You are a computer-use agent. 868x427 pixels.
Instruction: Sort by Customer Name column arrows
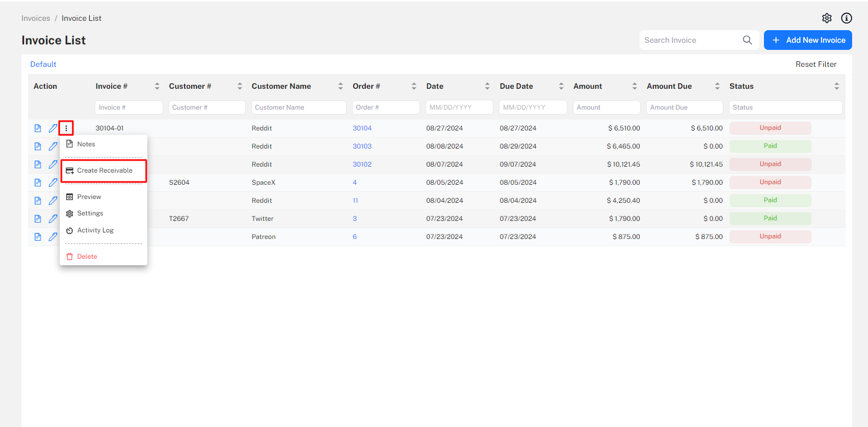pos(341,86)
